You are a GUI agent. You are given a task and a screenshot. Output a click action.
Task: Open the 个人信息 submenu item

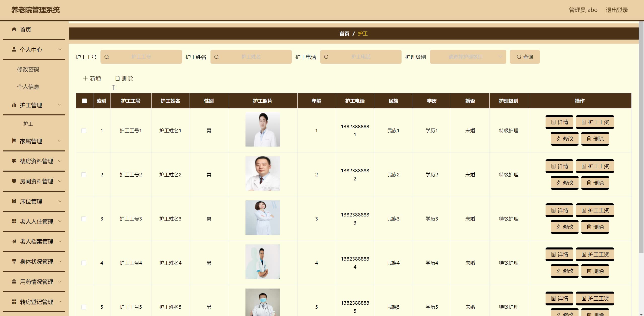tap(28, 87)
